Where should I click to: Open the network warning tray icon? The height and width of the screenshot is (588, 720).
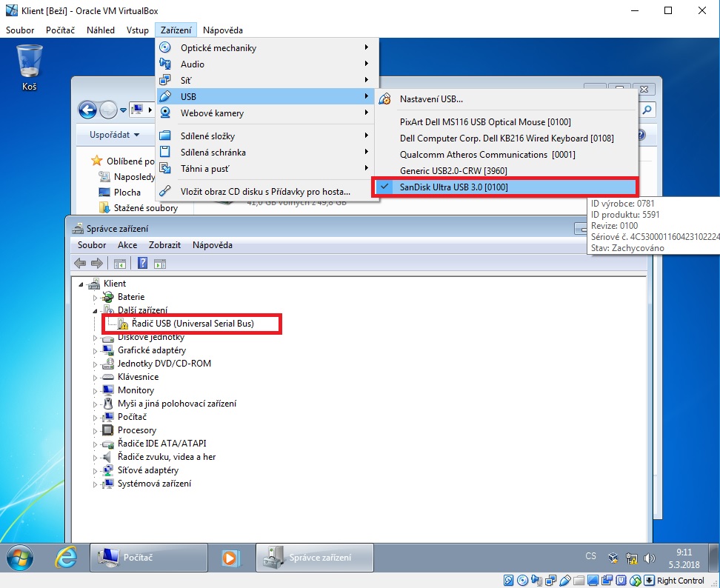pyautogui.click(x=632, y=558)
